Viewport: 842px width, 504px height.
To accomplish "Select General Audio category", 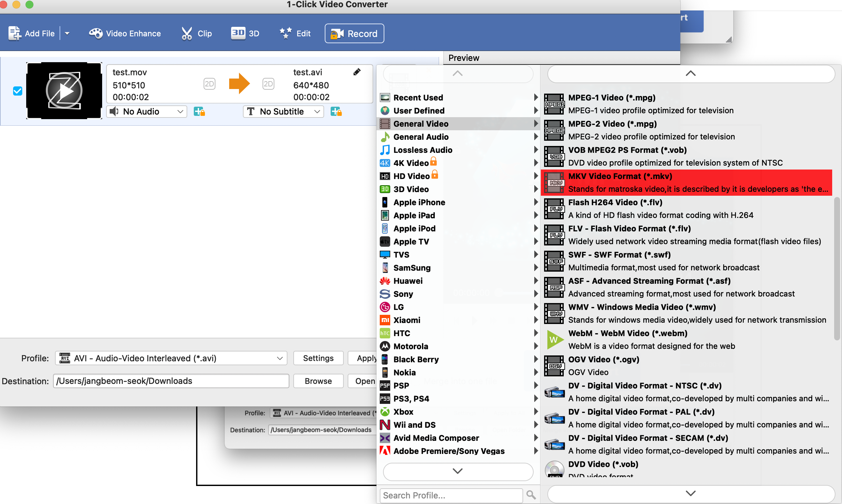I will [421, 136].
